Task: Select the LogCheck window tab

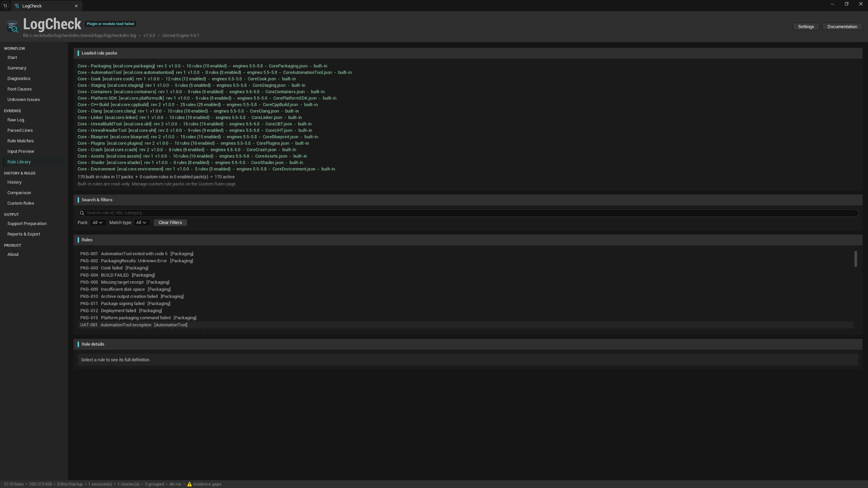Action: [x=47, y=6]
